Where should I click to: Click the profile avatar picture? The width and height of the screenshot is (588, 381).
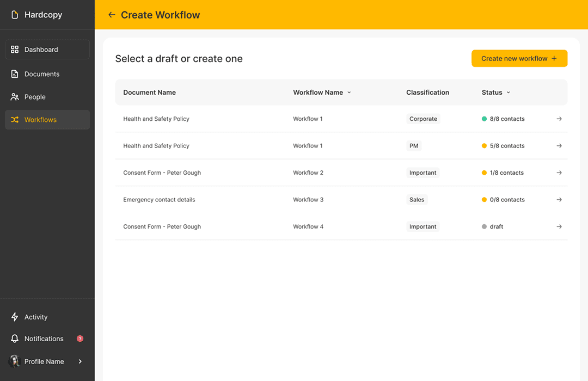[15, 361]
